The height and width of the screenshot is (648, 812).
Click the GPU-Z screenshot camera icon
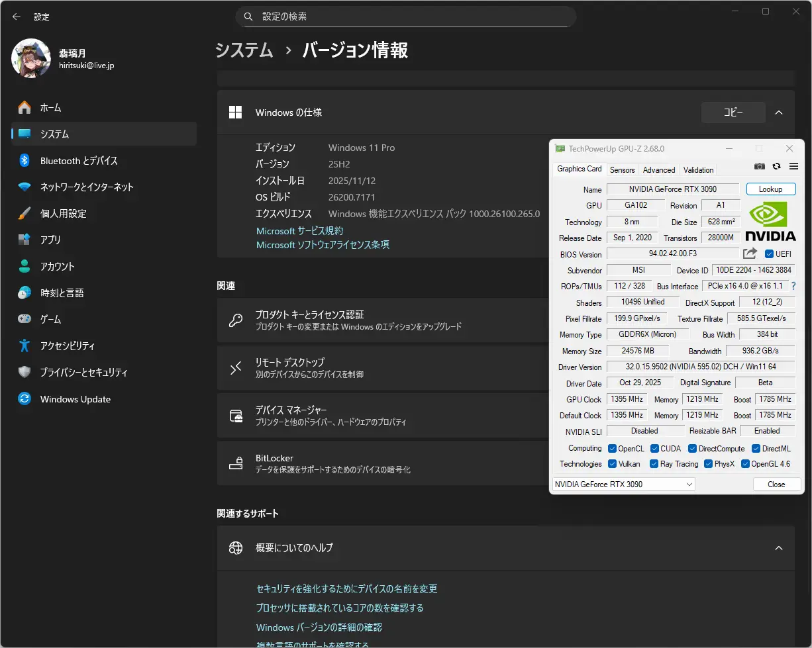(x=760, y=166)
